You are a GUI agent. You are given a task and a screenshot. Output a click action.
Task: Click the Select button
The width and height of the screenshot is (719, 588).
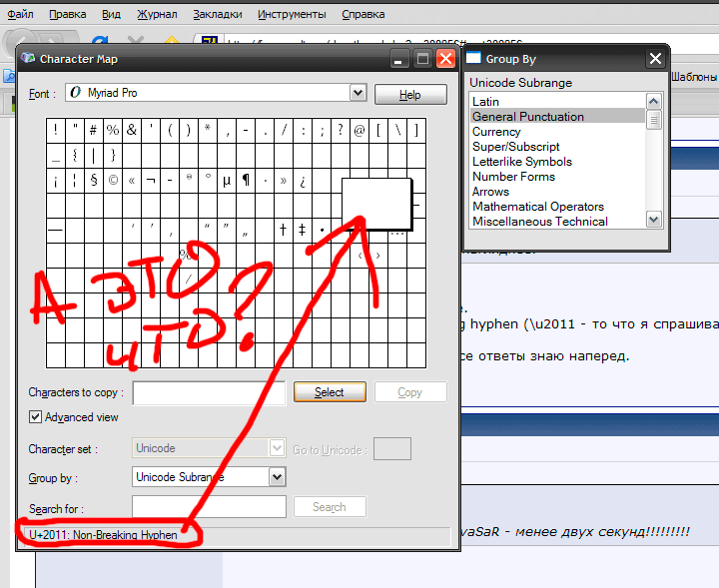pyautogui.click(x=330, y=392)
